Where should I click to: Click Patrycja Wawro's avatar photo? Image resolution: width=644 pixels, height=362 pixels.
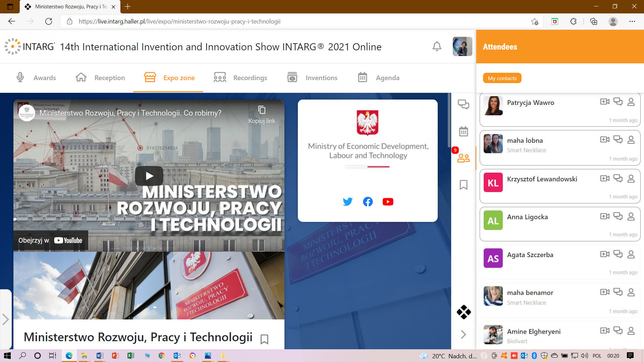(x=493, y=106)
